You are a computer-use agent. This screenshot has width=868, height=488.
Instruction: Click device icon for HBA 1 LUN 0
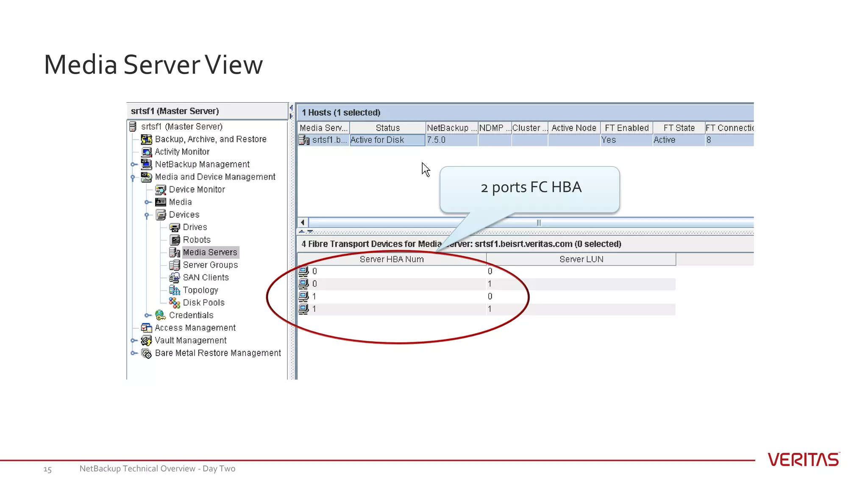303,297
